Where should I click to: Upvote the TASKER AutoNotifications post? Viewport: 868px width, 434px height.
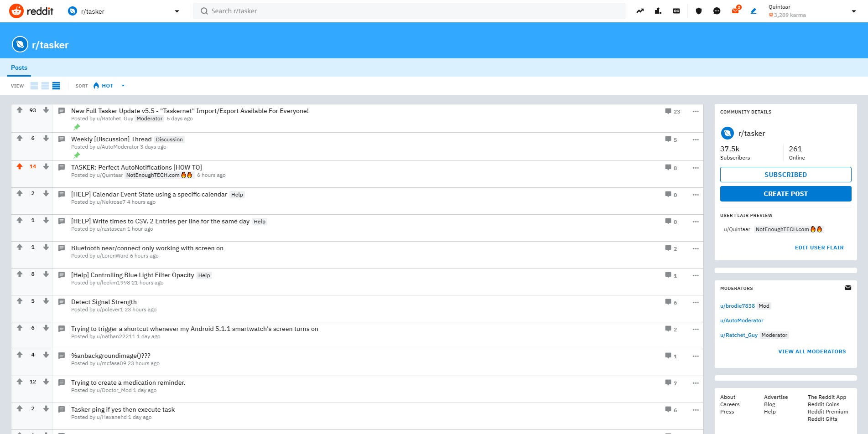click(x=19, y=166)
